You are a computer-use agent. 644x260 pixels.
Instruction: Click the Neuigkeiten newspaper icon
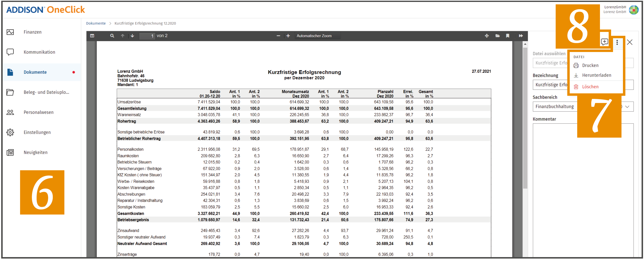click(10, 152)
